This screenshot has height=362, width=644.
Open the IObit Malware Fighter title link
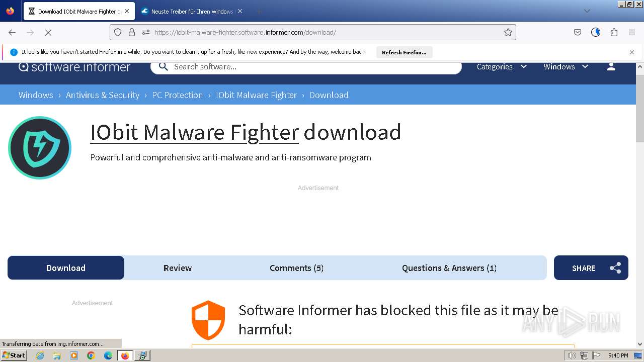194,132
